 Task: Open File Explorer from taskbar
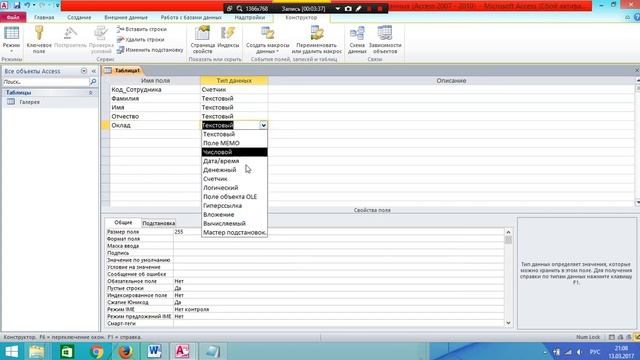[37, 351]
